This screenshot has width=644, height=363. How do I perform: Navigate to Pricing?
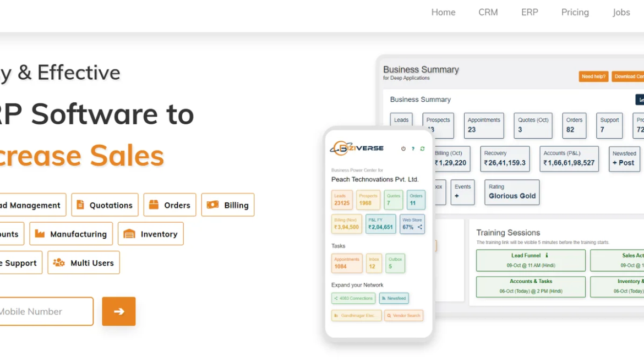tap(575, 12)
